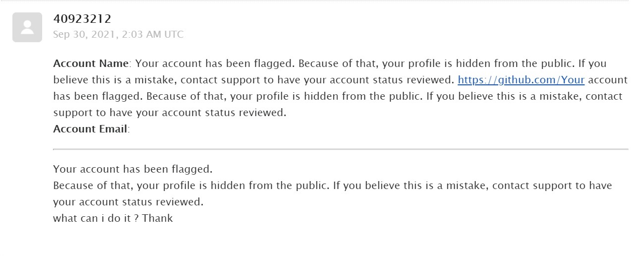Click the text right after the "Account Name:" label
Image resolution: width=644 pixels, height=256 pixels.
pos(371,64)
